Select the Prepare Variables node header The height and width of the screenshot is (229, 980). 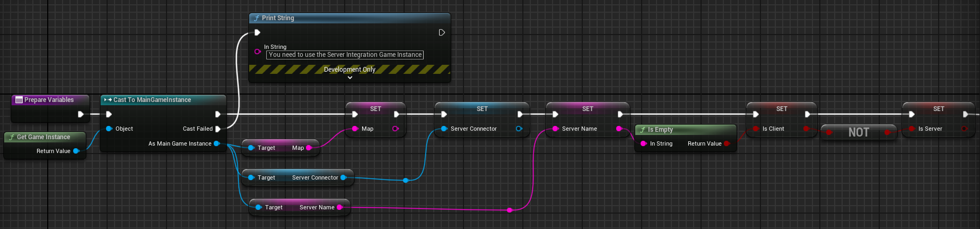50,100
